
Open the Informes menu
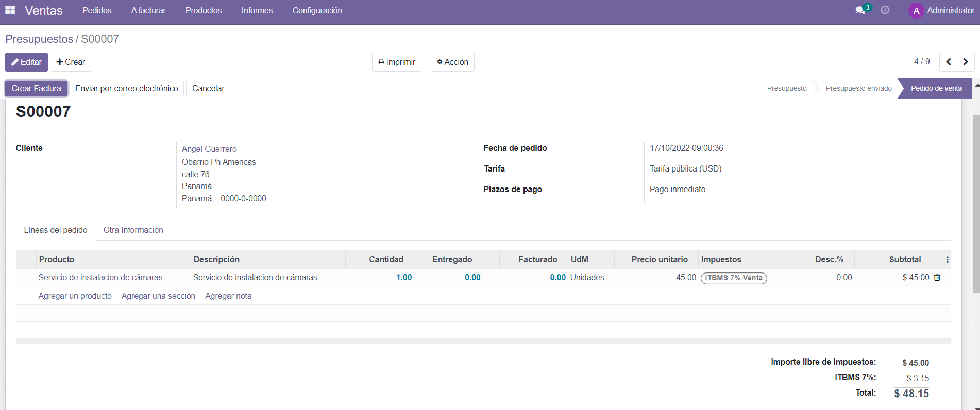click(x=257, y=10)
